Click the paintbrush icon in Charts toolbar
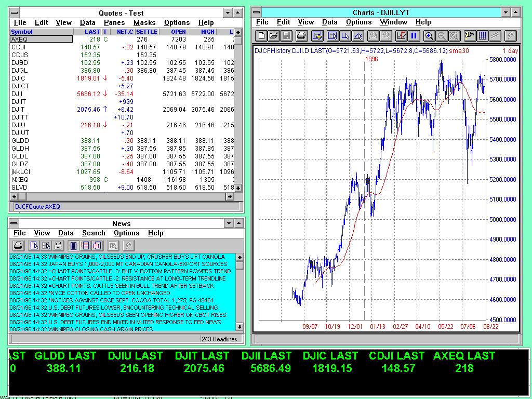Screen dimensions: 532x399 click(470, 36)
